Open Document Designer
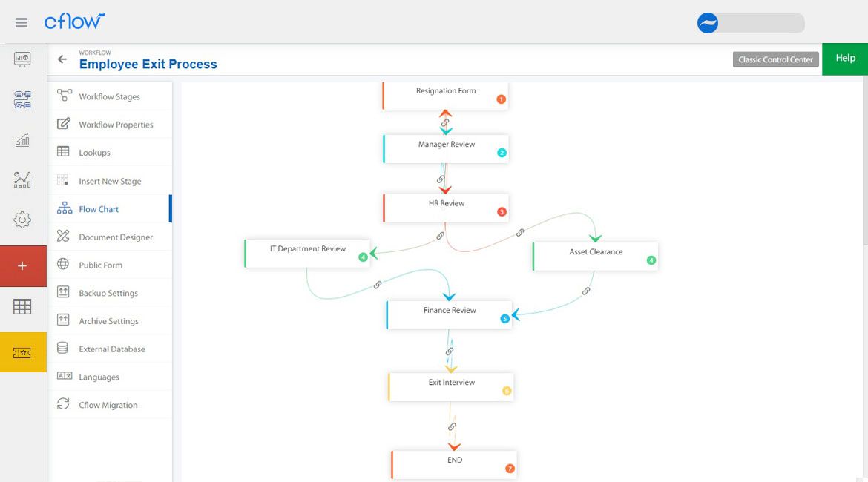The height and width of the screenshot is (482, 868). 115,237
